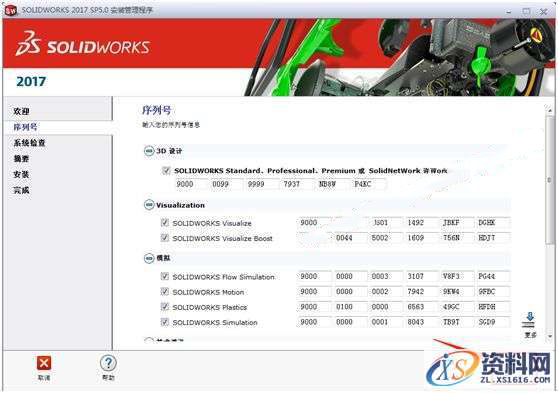This screenshot has height=393, width=558.
Task: Select the 序列号 sidebar step
Action: point(25,127)
